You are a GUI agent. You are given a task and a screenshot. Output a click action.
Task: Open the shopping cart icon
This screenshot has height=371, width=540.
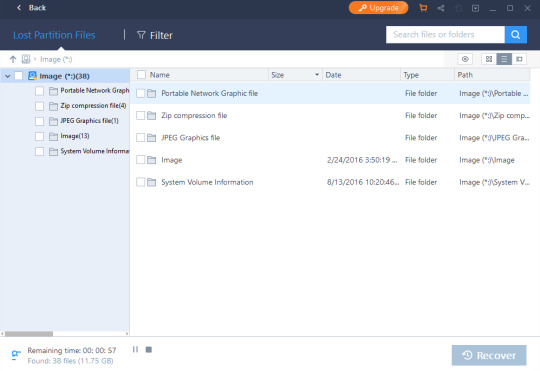tap(423, 8)
